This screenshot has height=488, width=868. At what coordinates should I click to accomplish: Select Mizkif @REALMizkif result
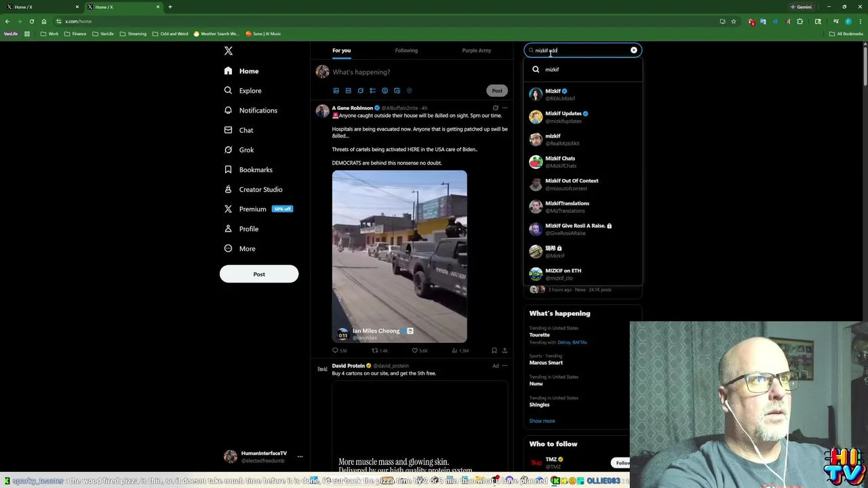pos(583,94)
